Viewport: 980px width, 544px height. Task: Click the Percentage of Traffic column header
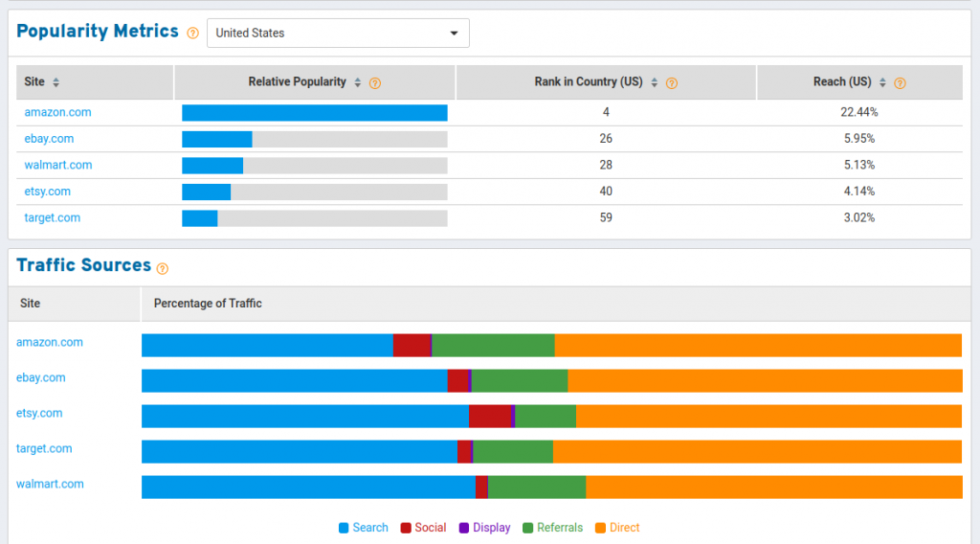tap(208, 304)
